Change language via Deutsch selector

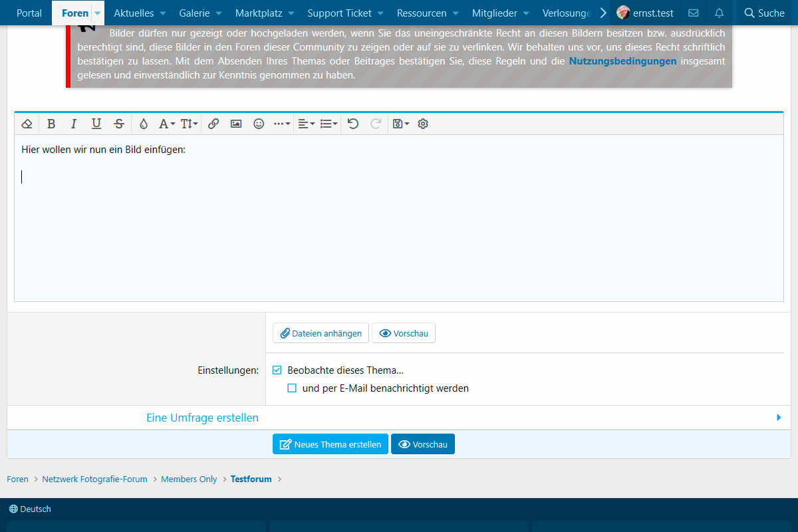[30, 509]
